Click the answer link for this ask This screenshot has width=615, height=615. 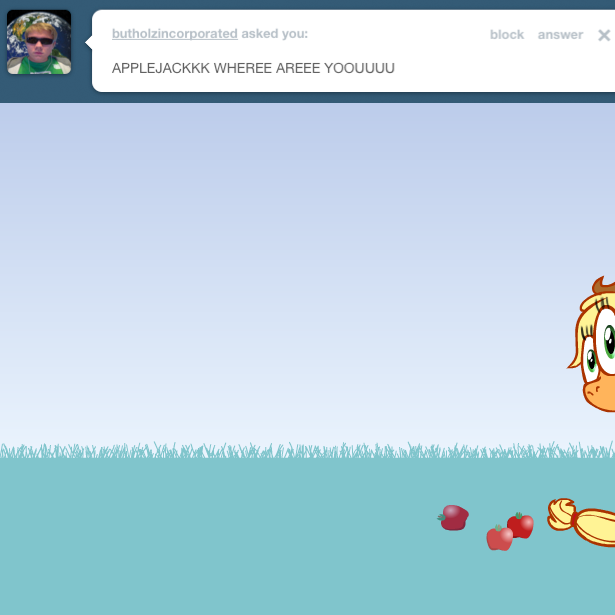560,35
